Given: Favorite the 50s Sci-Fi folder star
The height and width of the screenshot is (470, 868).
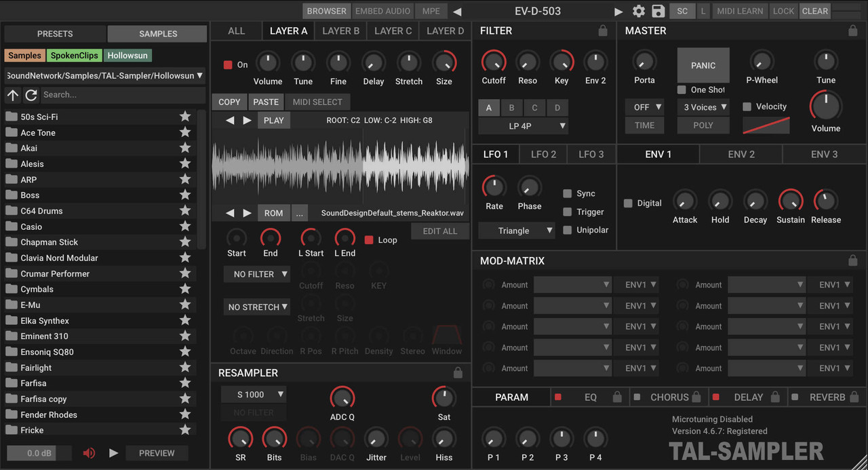Looking at the screenshot, I should 185,116.
